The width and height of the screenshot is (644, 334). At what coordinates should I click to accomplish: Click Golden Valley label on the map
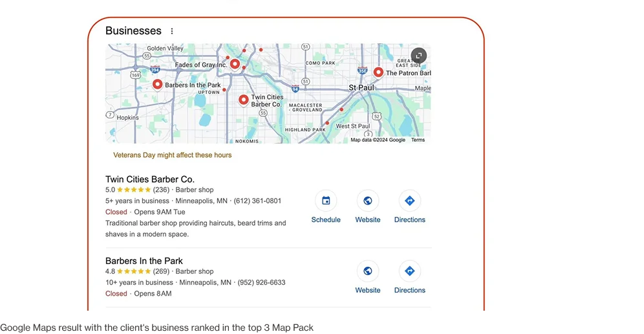(x=165, y=48)
